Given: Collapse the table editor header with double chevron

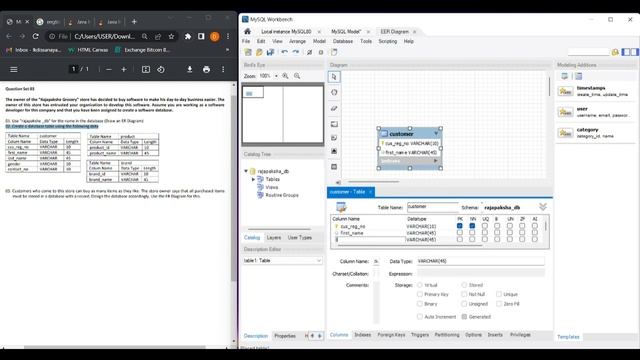Looking at the screenshot, I should (x=543, y=207).
